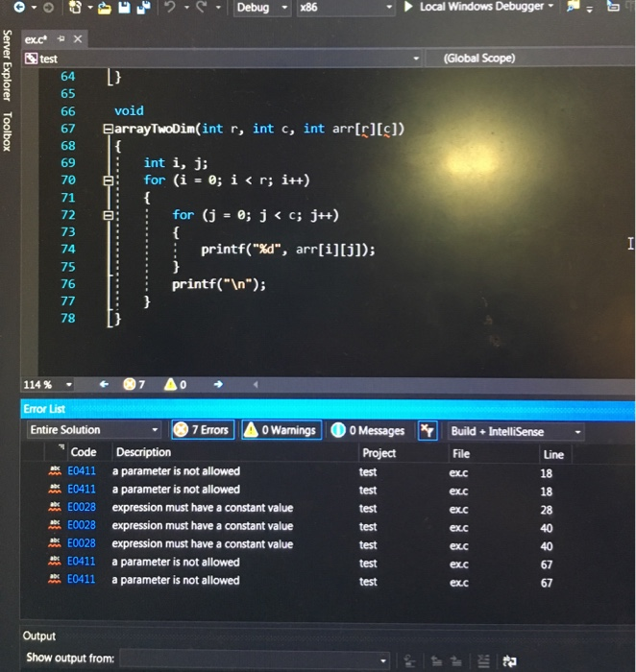The image size is (636, 672).
Task: Click the yellow warning count icon showing 0
Action: [170, 384]
